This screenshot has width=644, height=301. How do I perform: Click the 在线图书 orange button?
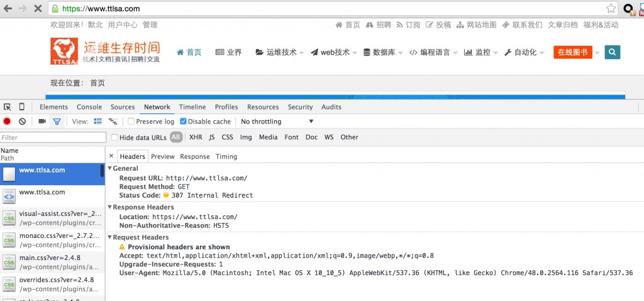(573, 52)
